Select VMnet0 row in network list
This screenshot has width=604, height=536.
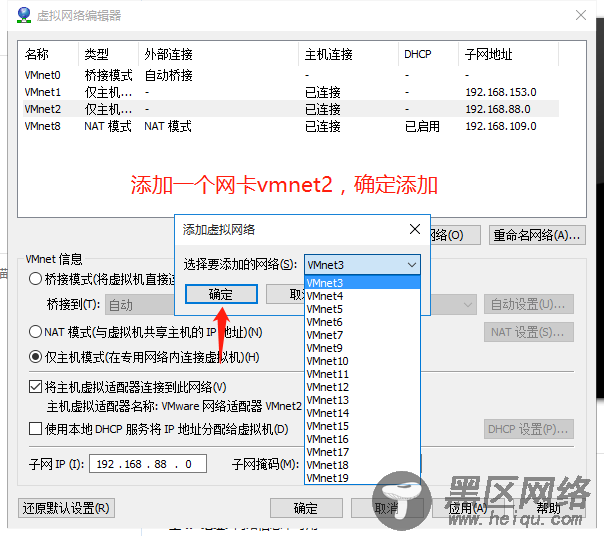pos(291,75)
